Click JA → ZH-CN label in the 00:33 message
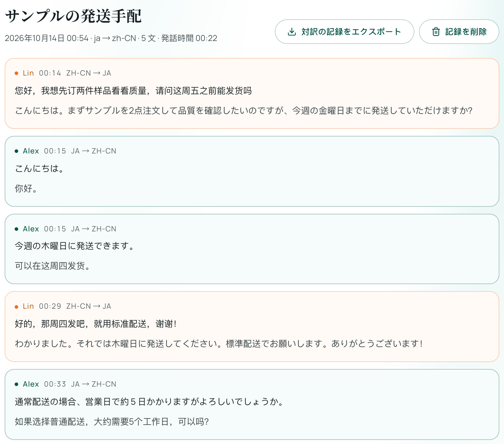The height and width of the screenshot is (444, 504). (x=94, y=384)
